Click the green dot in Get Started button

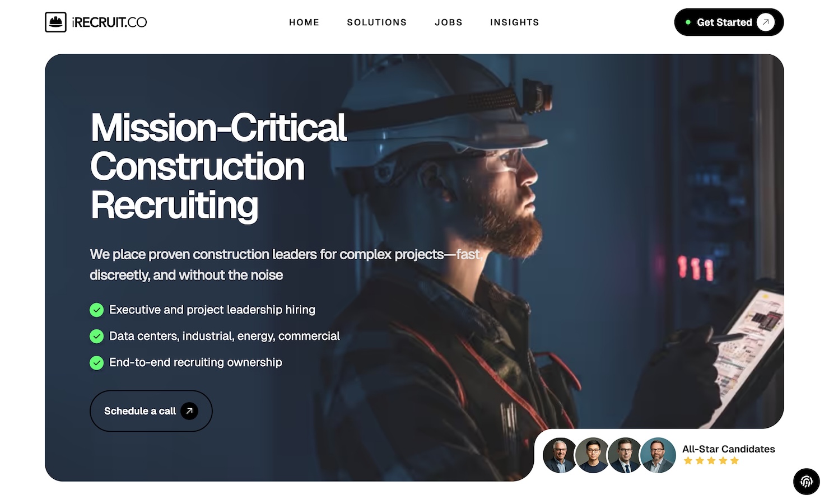688,22
